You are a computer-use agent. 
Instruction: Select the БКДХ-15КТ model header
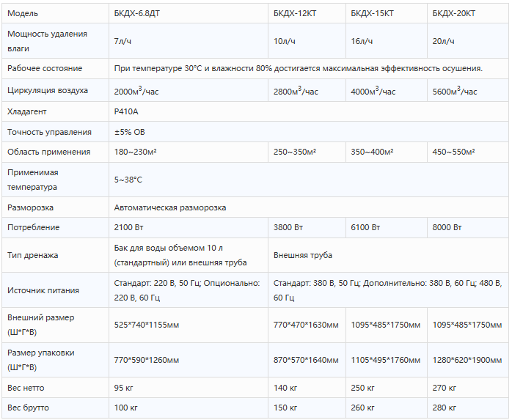pyautogui.click(x=387, y=13)
